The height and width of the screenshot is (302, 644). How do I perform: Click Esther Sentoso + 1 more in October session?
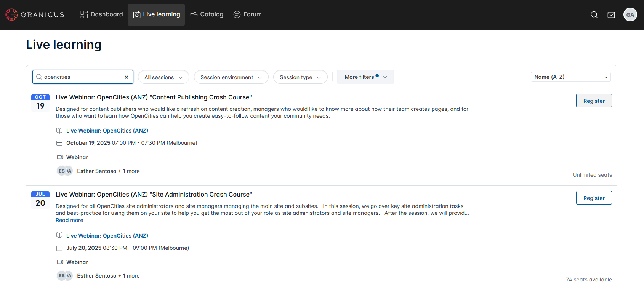click(108, 171)
